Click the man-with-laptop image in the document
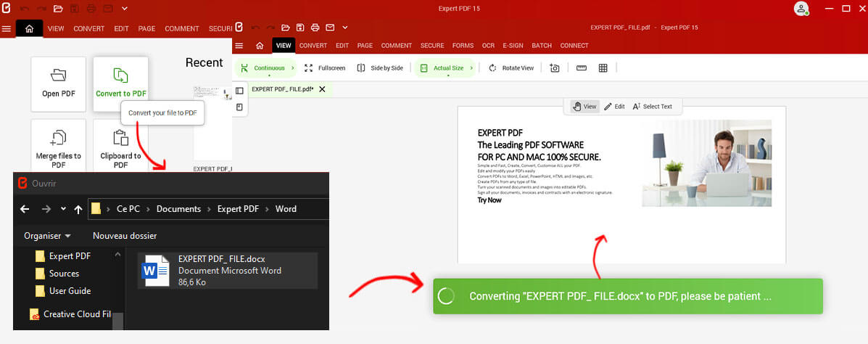This screenshot has width=868, height=344. click(707, 163)
